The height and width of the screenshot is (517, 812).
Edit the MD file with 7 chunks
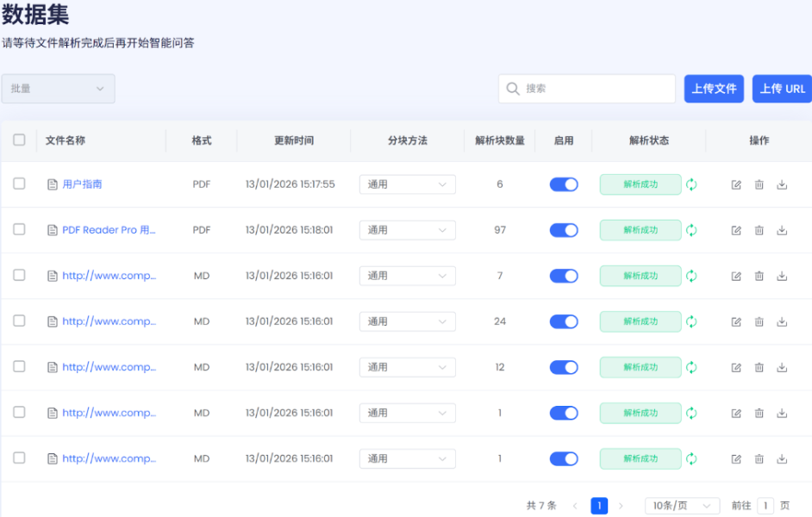coord(736,277)
